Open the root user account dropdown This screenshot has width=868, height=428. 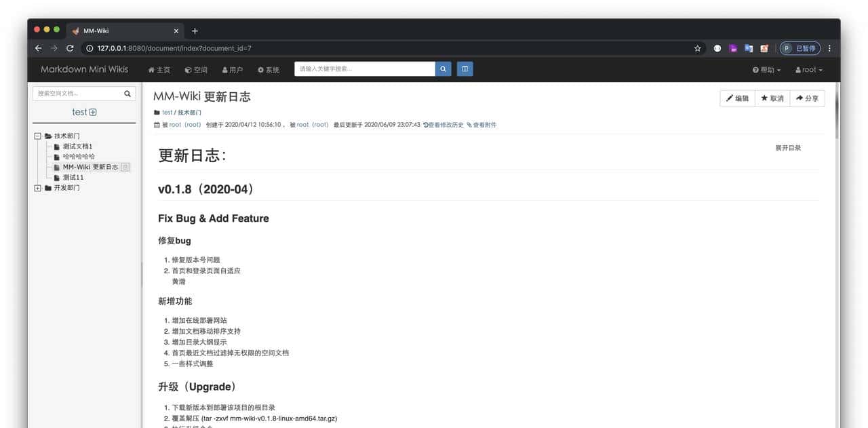pyautogui.click(x=808, y=69)
